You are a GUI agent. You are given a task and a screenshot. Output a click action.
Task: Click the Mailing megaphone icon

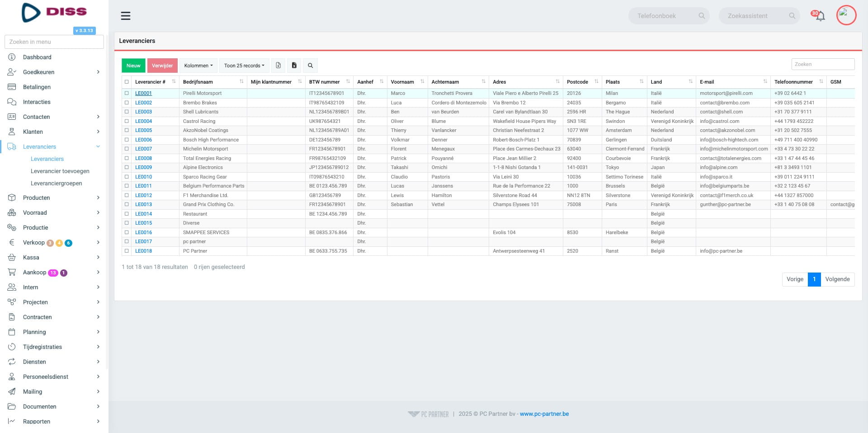pyautogui.click(x=12, y=391)
